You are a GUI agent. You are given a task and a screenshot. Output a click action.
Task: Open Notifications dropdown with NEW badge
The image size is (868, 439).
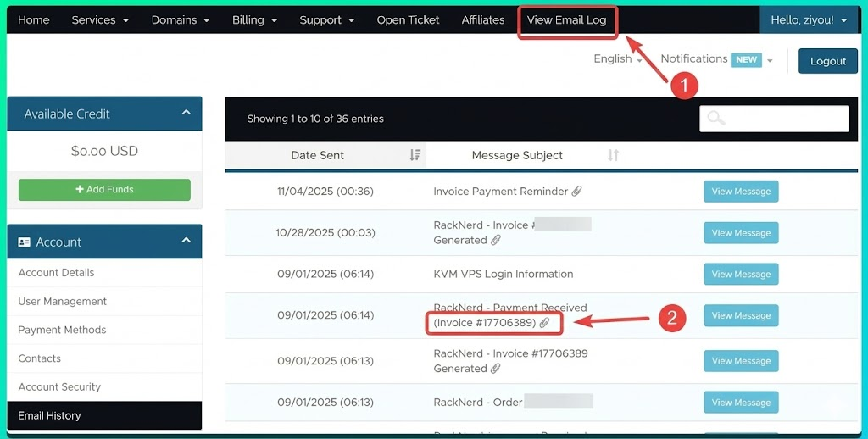[x=716, y=59]
